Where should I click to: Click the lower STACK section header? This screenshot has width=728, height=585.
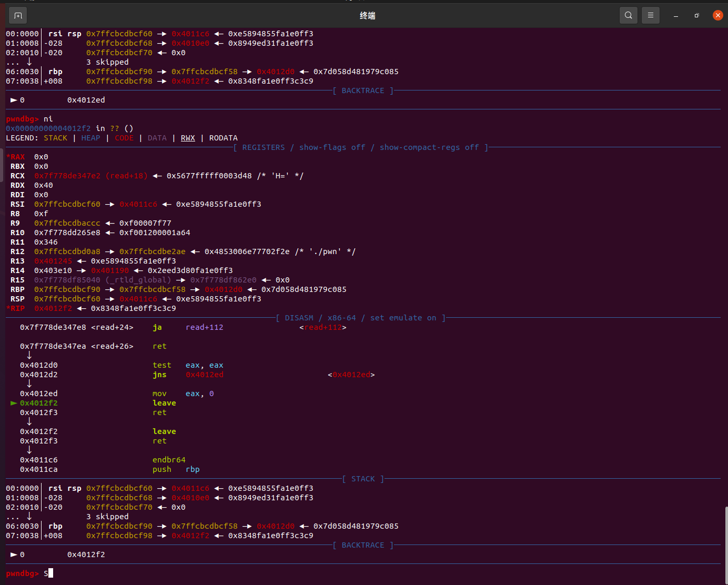363,479
